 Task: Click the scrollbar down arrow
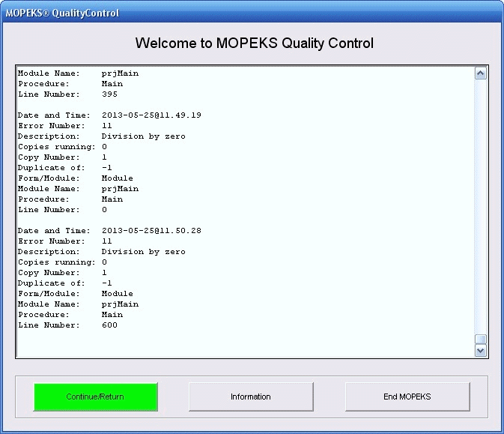481,351
